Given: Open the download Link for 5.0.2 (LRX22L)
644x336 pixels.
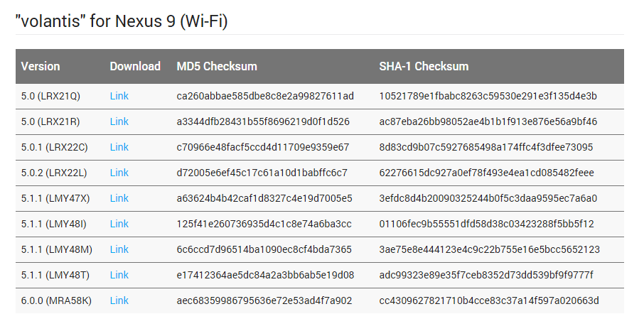Looking at the screenshot, I should pyautogui.click(x=119, y=173).
